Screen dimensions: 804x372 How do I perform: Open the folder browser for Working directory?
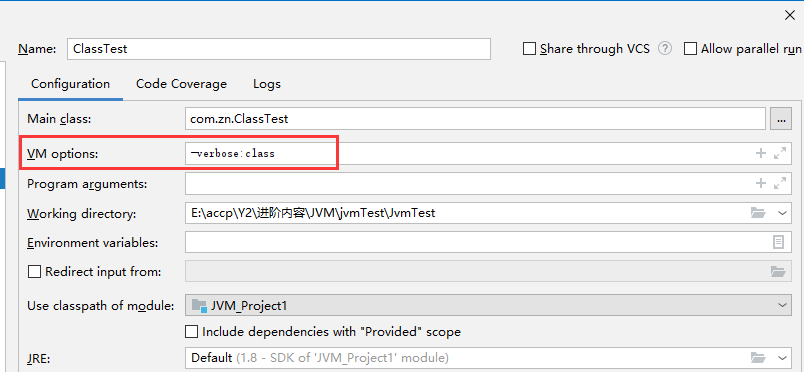758,213
